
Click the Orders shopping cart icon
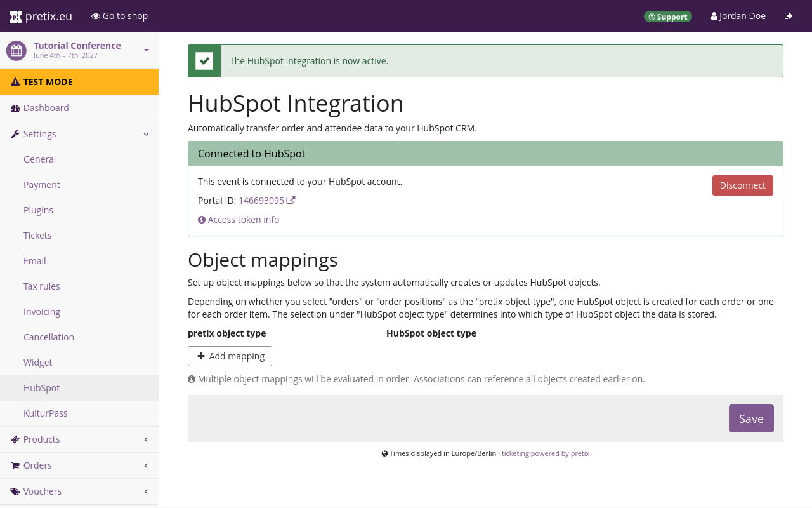pyautogui.click(x=15, y=465)
